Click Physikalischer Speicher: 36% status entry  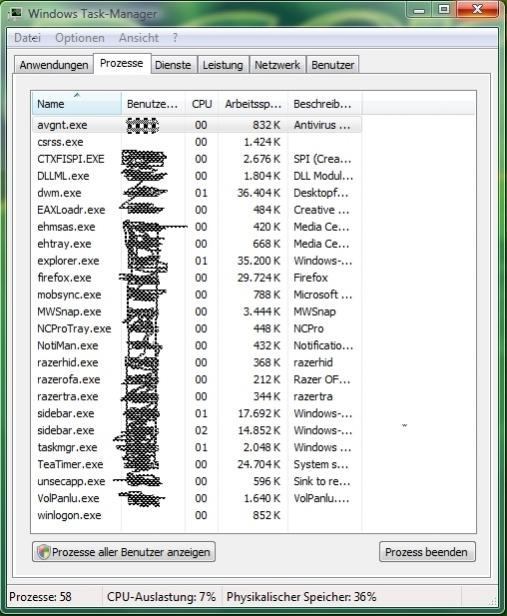301,597
